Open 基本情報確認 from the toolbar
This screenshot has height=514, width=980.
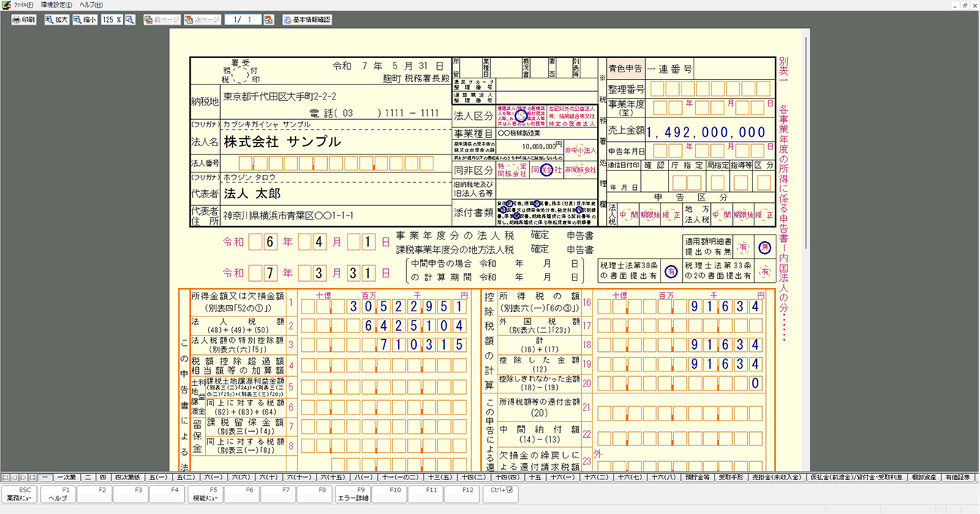point(307,20)
